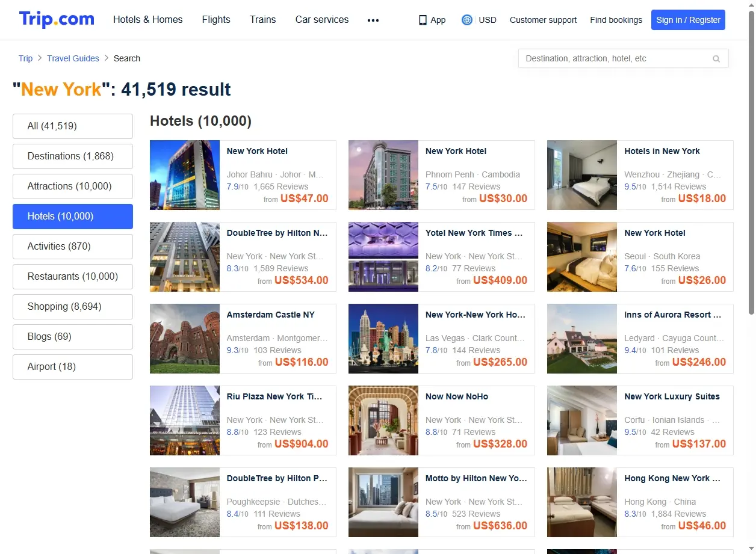Click the Las Vegas · Clark County location text
Screen dimensions: 756x554
click(475, 338)
